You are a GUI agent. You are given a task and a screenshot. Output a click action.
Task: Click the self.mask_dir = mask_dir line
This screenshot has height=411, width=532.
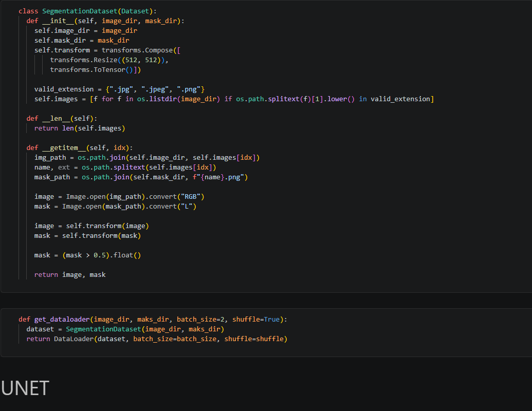81,41
